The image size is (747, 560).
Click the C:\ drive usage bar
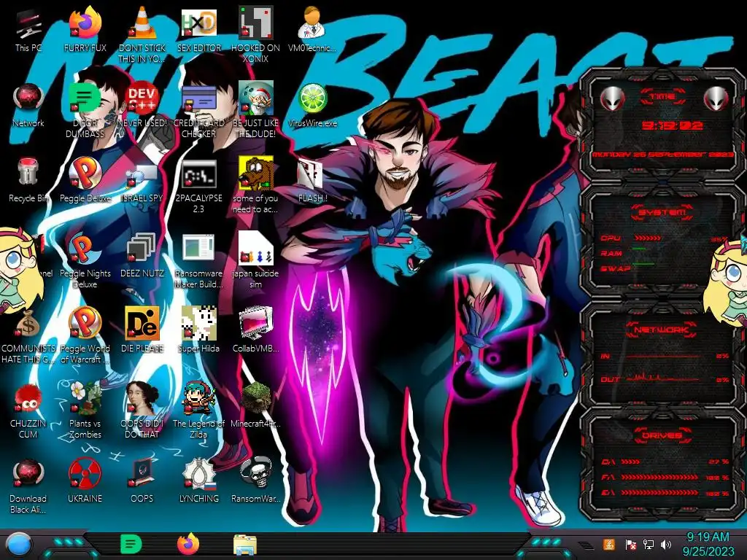click(630, 462)
